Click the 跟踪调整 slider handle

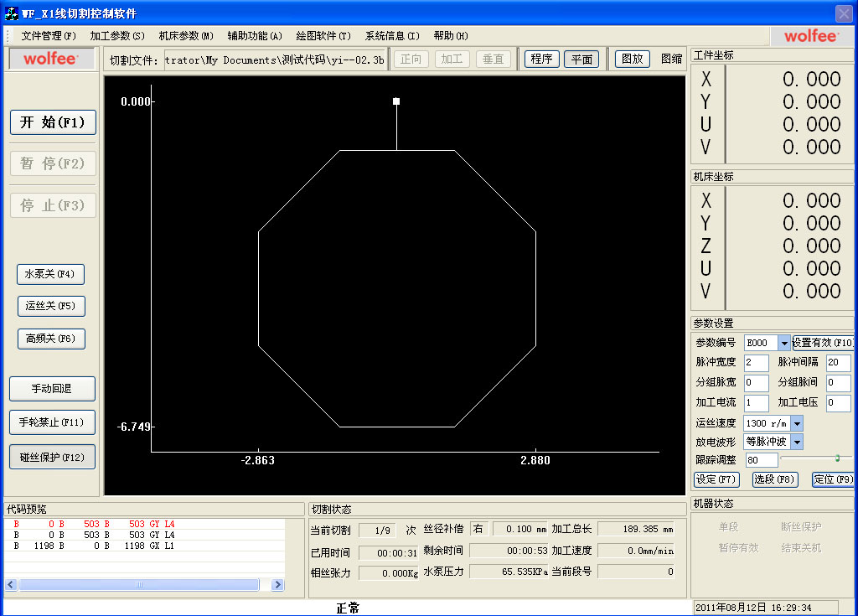[x=836, y=458]
